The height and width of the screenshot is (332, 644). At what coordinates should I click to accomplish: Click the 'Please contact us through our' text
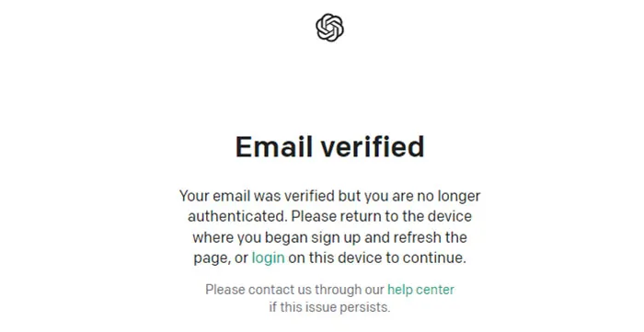tap(295, 290)
